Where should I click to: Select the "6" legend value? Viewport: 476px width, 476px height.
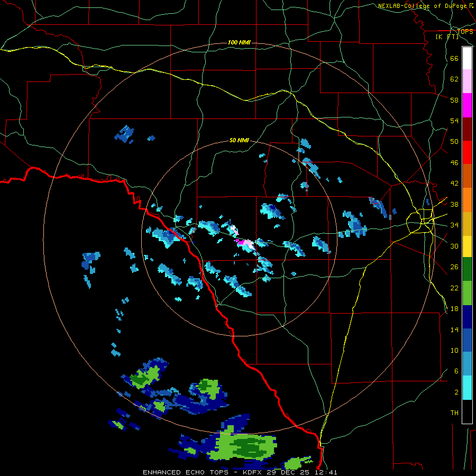coord(456,371)
